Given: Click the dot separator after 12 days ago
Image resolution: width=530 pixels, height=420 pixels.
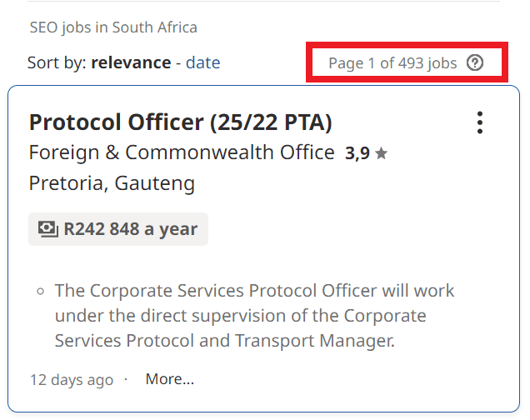Looking at the screenshot, I should 126,379.
